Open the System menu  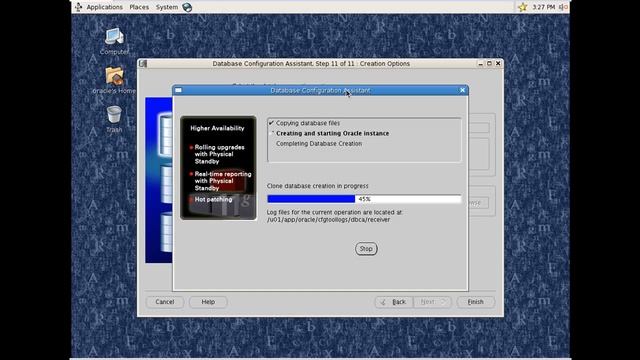pyautogui.click(x=167, y=7)
